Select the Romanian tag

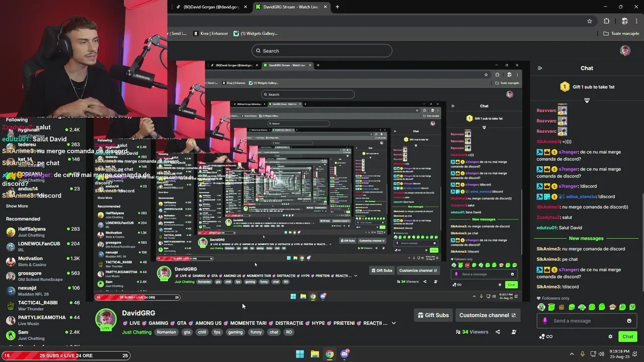pos(166,332)
